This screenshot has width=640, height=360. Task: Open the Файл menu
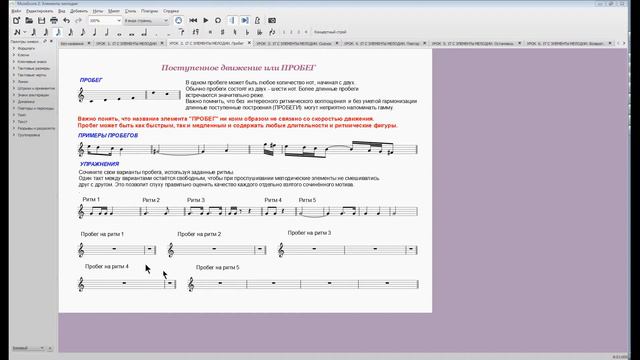pos(16,11)
